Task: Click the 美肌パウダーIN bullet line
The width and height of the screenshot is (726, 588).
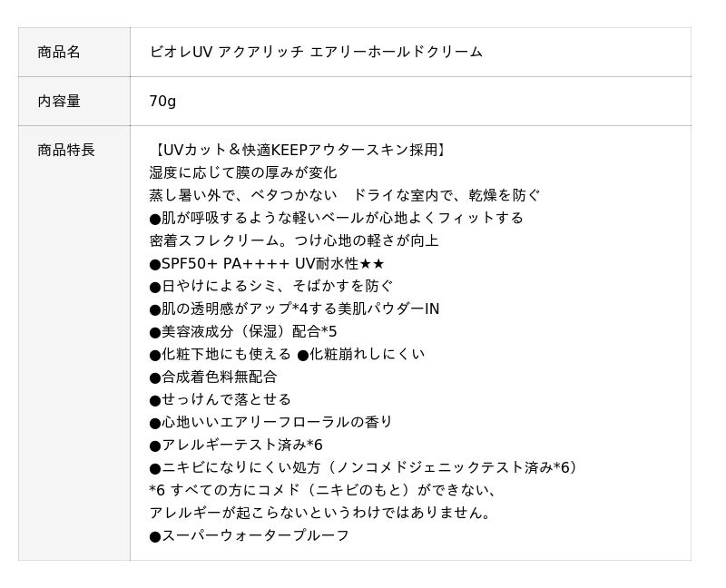Action: click(x=294, y=309)
